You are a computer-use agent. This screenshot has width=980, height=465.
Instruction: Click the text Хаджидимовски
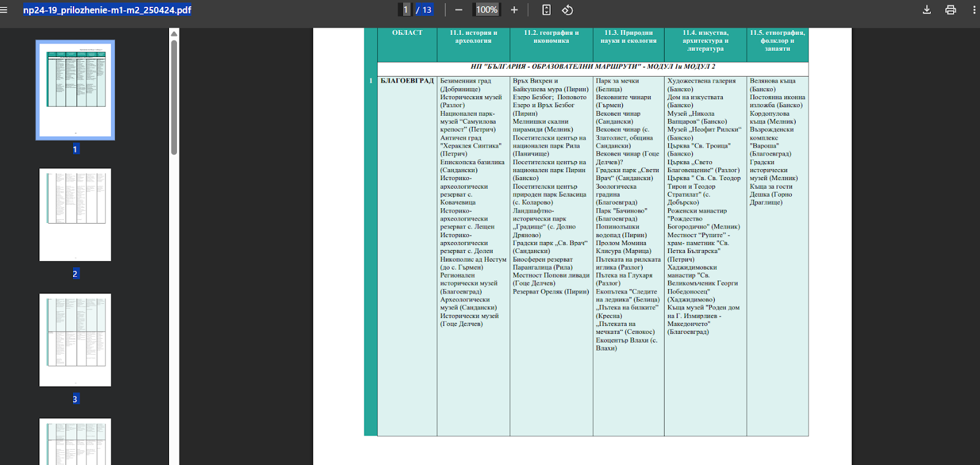(x=692, y=267)
